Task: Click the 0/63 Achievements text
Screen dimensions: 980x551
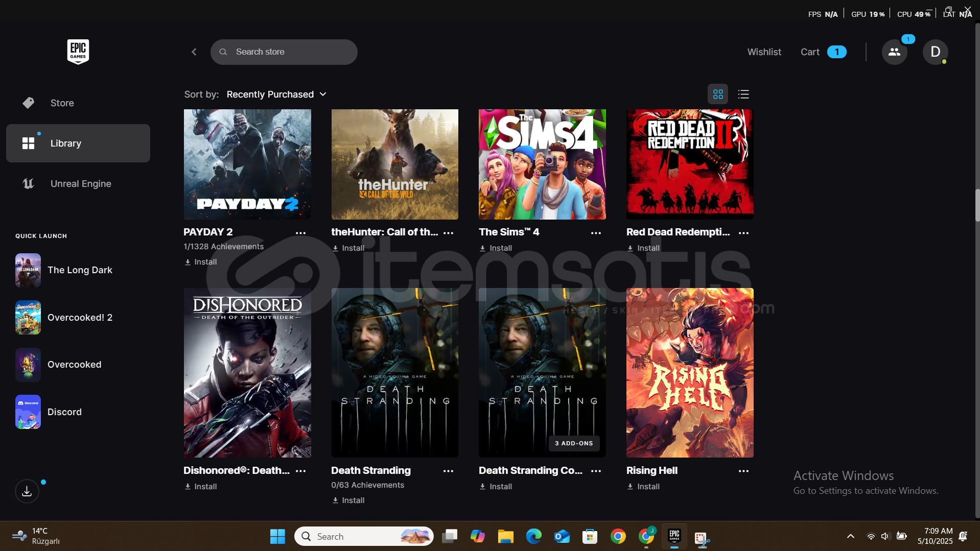Action: 367,485
